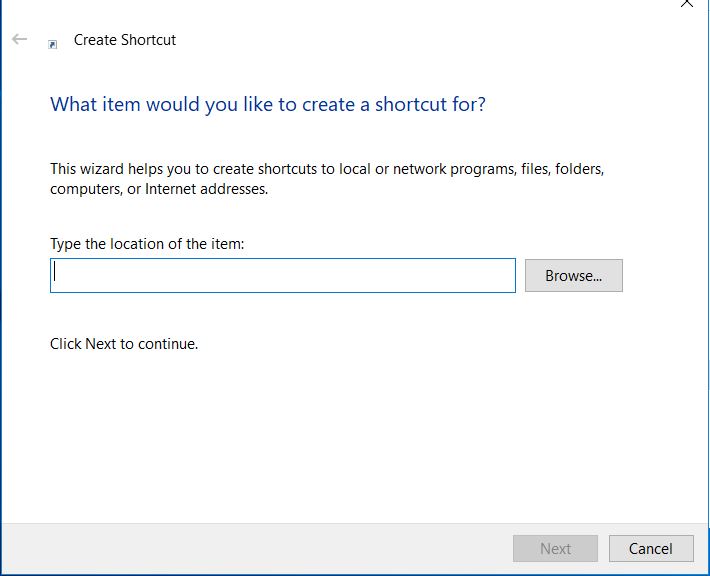
Task: Click the empty gray footer bar area
Action: (x=250, y=548)
